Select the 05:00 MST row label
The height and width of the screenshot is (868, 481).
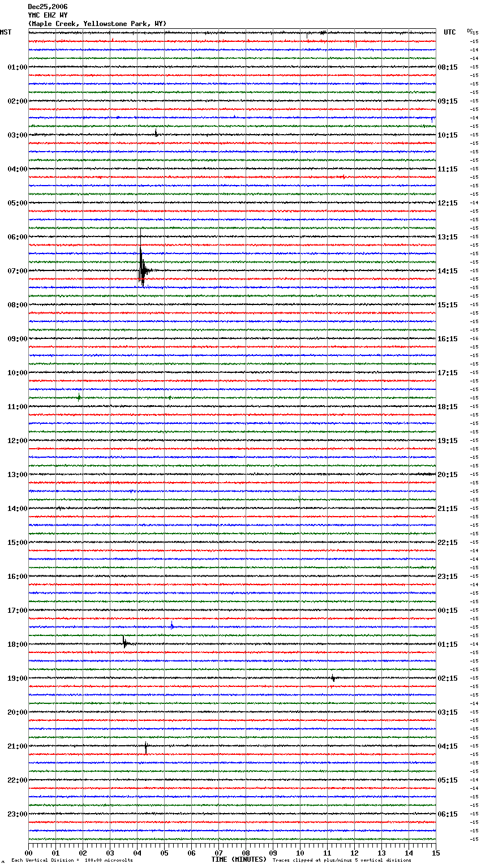click(x=18, y=203)
